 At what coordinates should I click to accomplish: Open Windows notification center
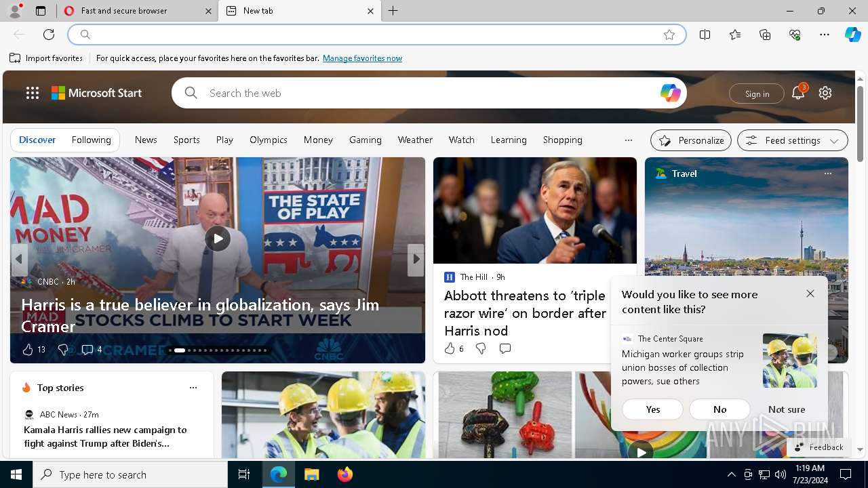846,474
